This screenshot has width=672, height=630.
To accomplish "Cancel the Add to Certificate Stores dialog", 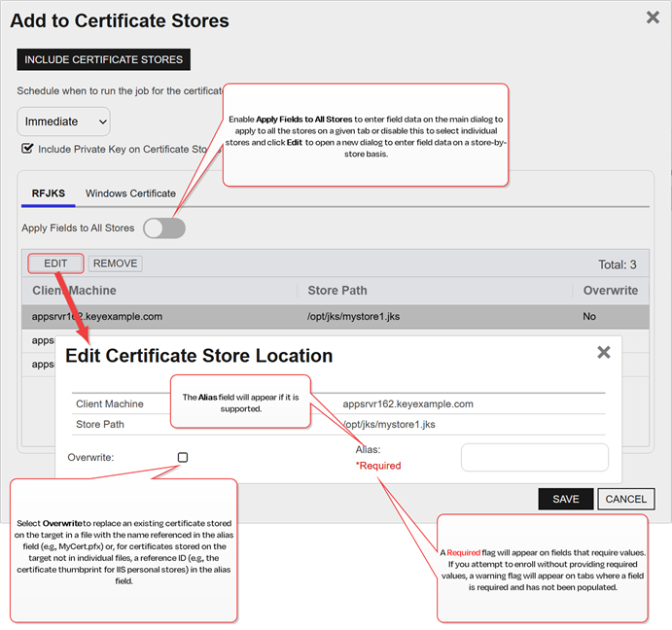I will click(625, 499).
